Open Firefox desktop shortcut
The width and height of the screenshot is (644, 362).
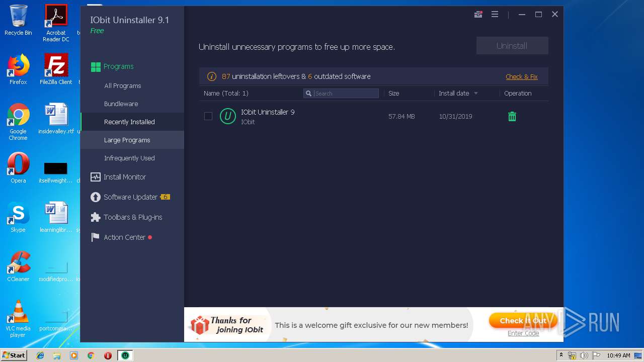(18, 69)
